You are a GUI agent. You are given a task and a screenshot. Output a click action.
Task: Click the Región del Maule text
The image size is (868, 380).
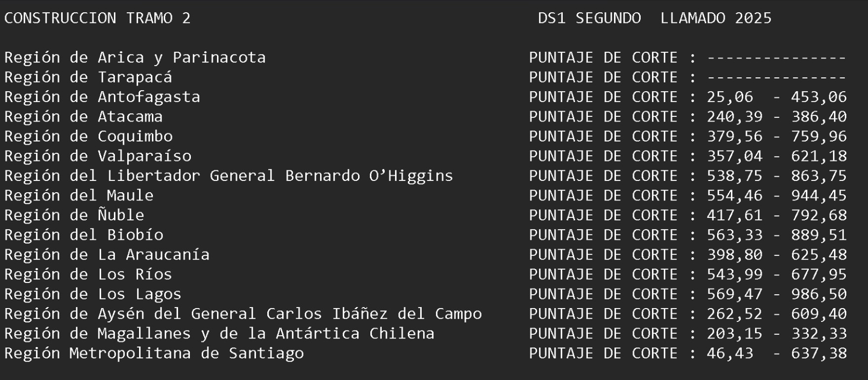coord(79,196)
